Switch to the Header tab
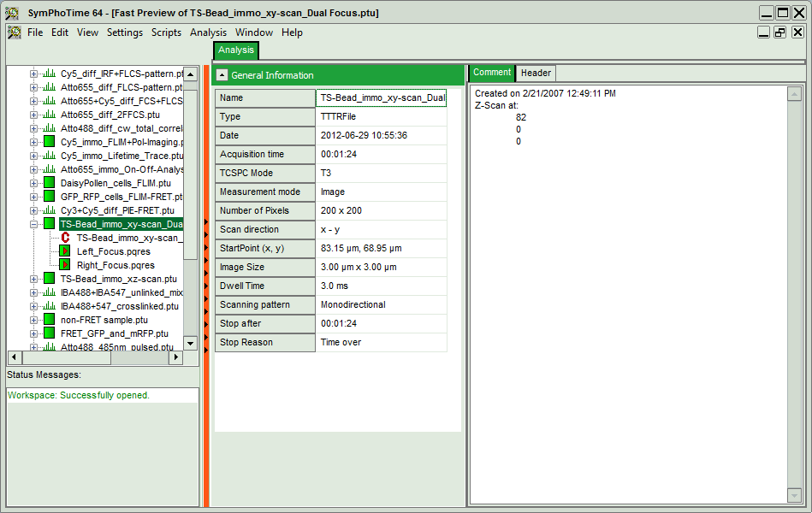812x513 pixels. click(x=536, y=74)
